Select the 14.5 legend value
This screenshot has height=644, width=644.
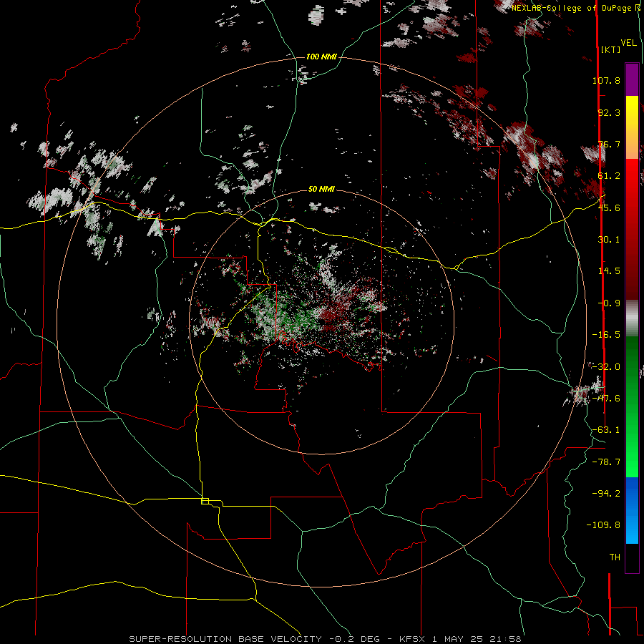coord(609,271)
